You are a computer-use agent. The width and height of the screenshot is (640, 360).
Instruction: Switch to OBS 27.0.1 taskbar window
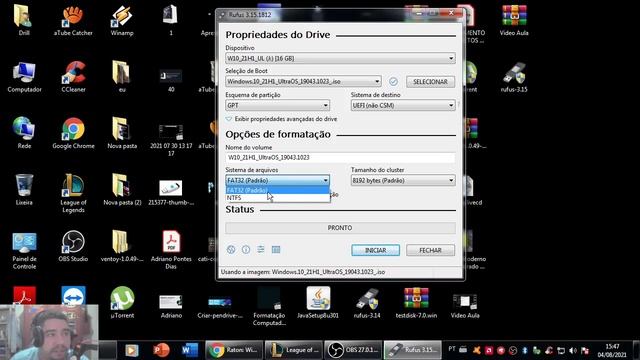pyautogui.click(x=353, y=350)
